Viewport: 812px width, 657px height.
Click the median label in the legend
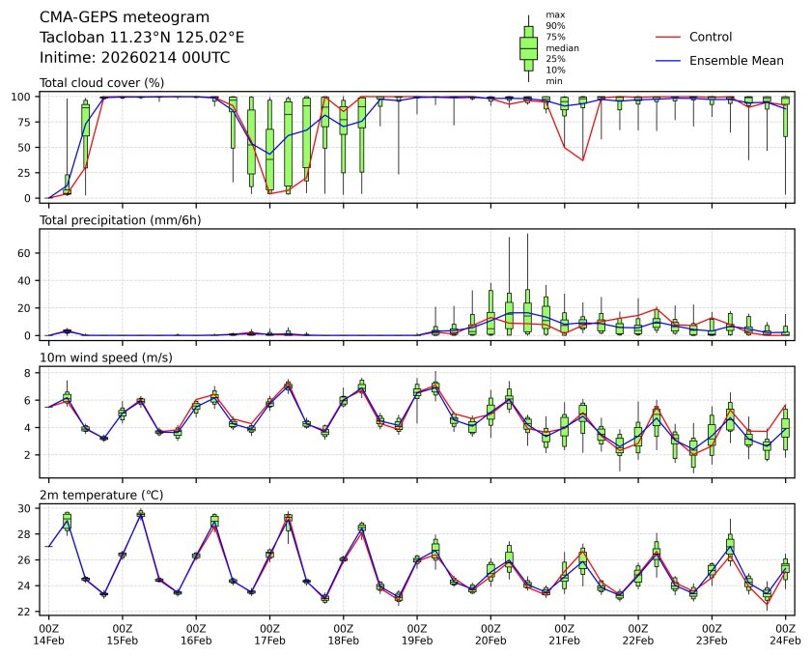tap(562, 47)
